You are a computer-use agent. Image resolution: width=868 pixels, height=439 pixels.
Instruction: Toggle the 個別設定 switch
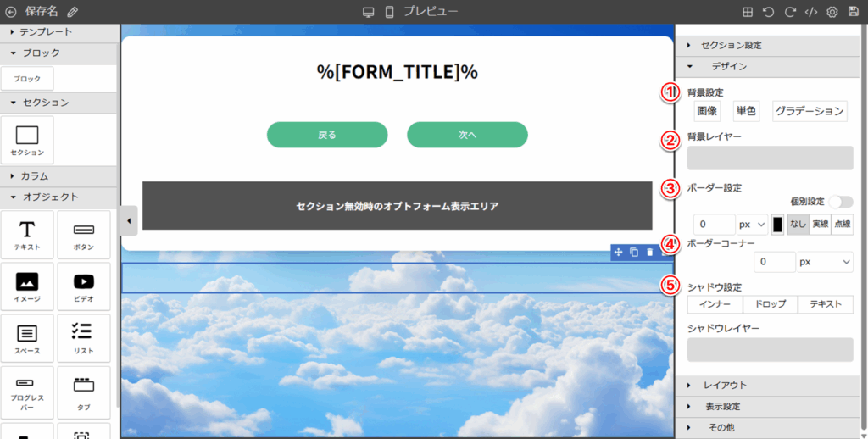click(x=841, y=202)
